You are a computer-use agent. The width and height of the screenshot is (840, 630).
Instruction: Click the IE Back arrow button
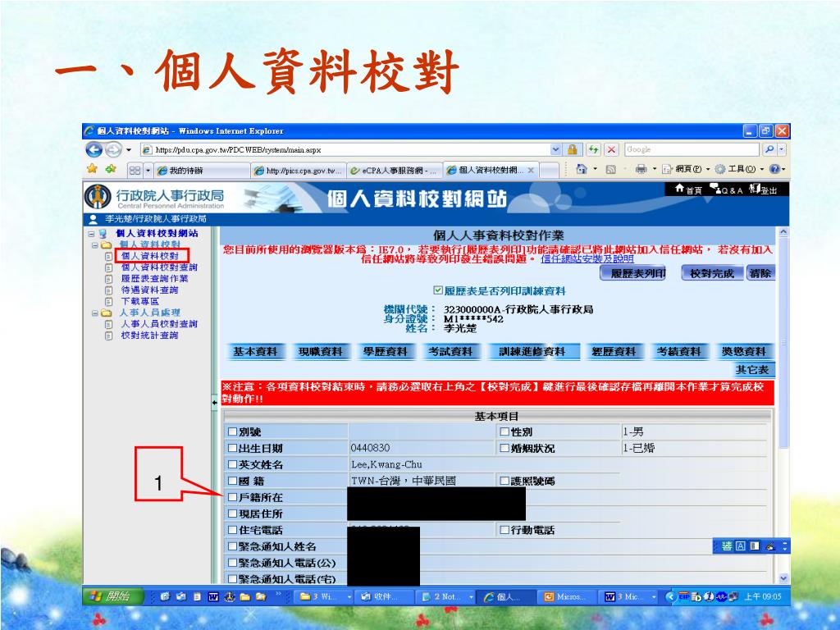pyautogui.click(x=94, y=149)
